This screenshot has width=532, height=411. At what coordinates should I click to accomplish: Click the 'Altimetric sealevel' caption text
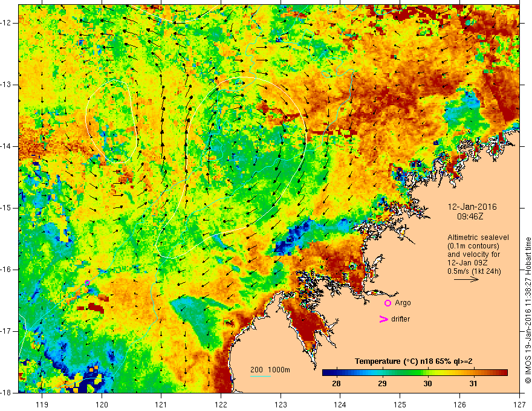point(478,238)
